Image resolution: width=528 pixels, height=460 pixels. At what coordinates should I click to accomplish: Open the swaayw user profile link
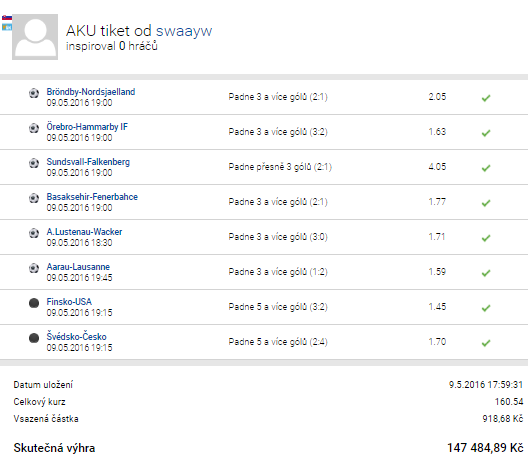(184, 31)
